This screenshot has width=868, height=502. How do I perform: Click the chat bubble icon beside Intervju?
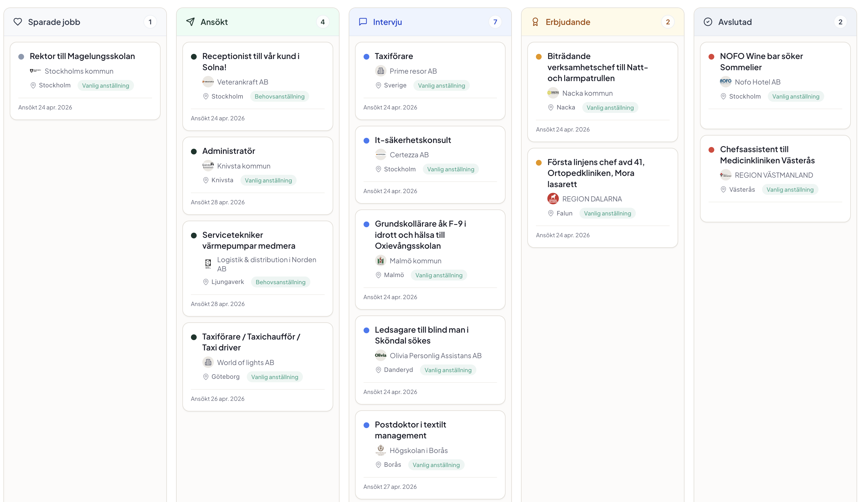tap(363, 22)
